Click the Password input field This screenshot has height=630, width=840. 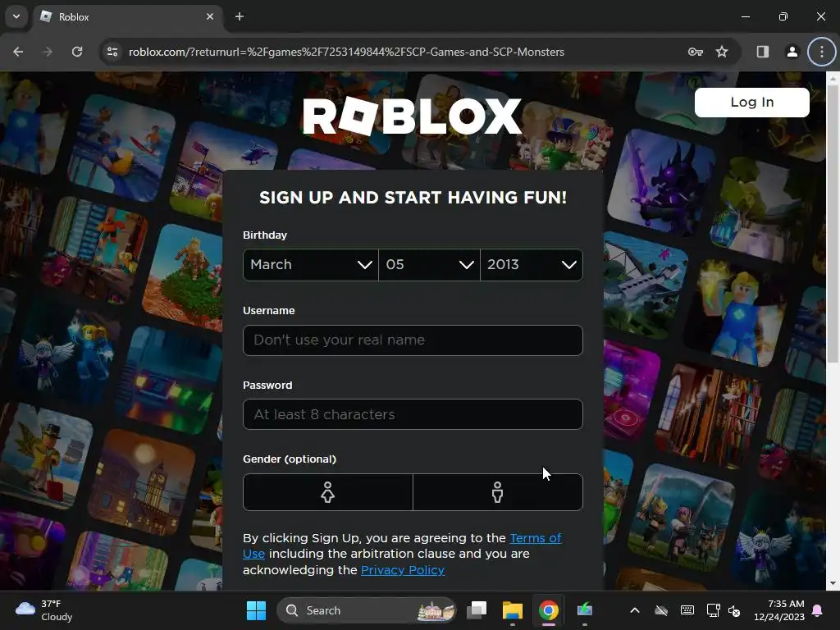413,414
